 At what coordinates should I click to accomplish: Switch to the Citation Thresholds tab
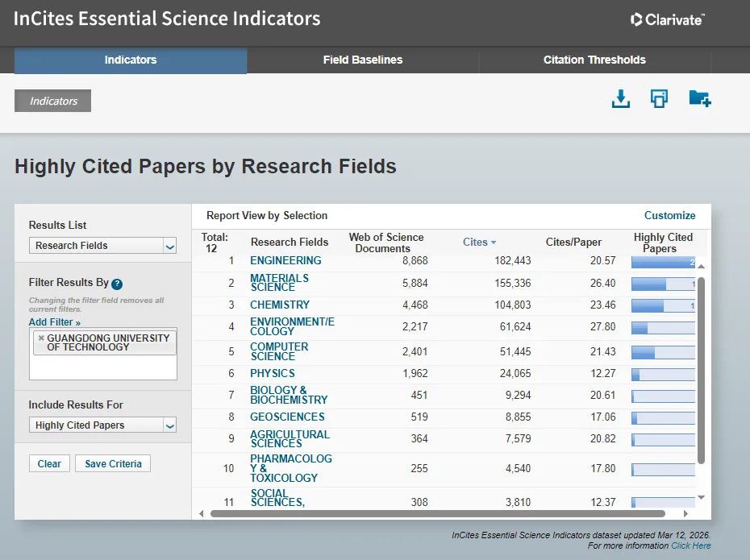tap(594, 60)
